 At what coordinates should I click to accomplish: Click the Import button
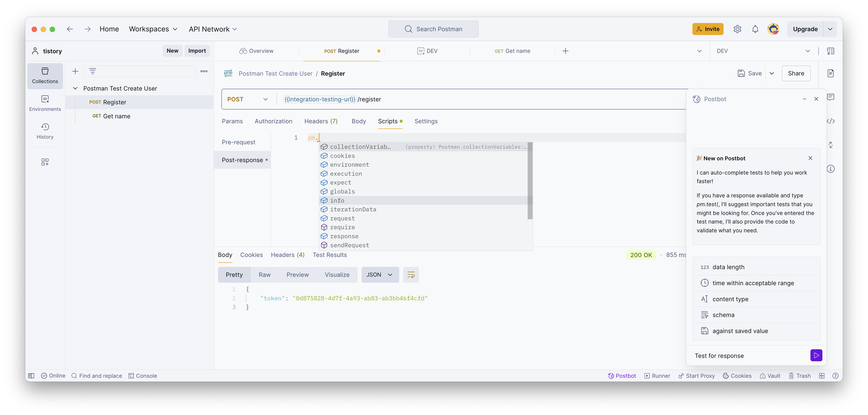click(197, 51)
